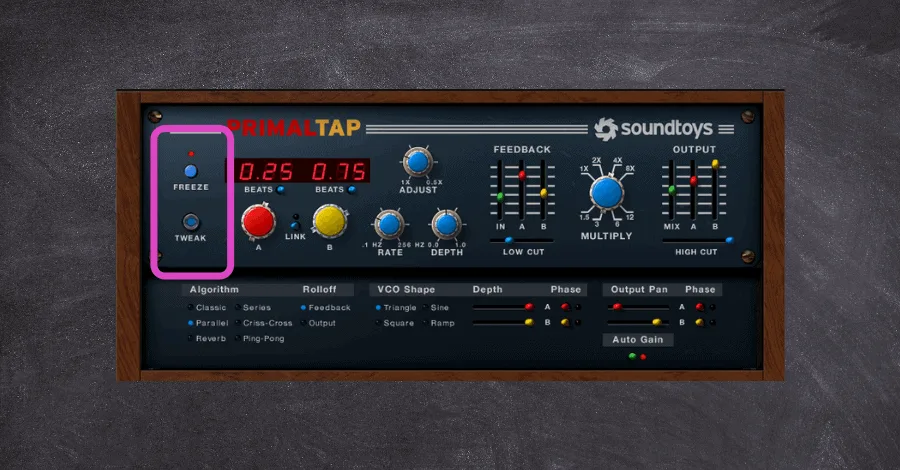Click the PrimalTap title logo
900x470 pixels.
coord(294,127)
